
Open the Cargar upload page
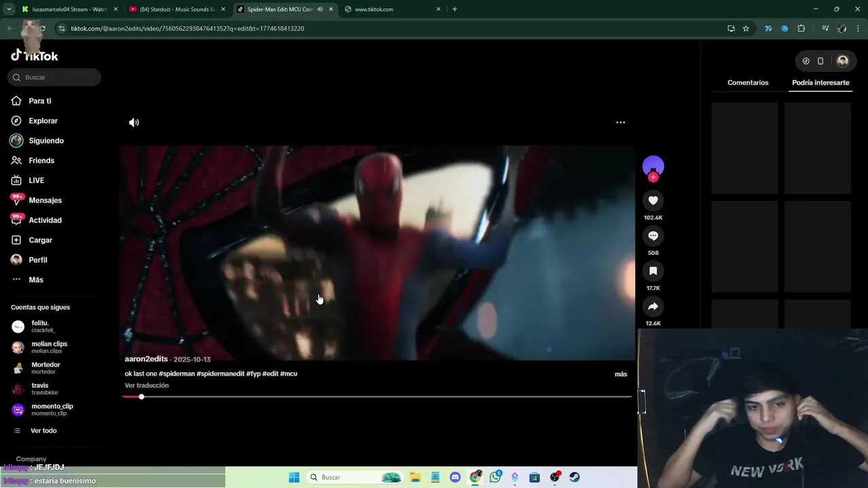(40, 240)
